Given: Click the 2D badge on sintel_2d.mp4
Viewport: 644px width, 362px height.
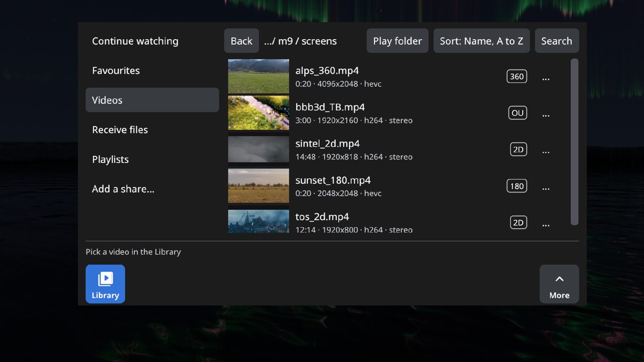Looking at the screenshot, I should tap(518, 149).
